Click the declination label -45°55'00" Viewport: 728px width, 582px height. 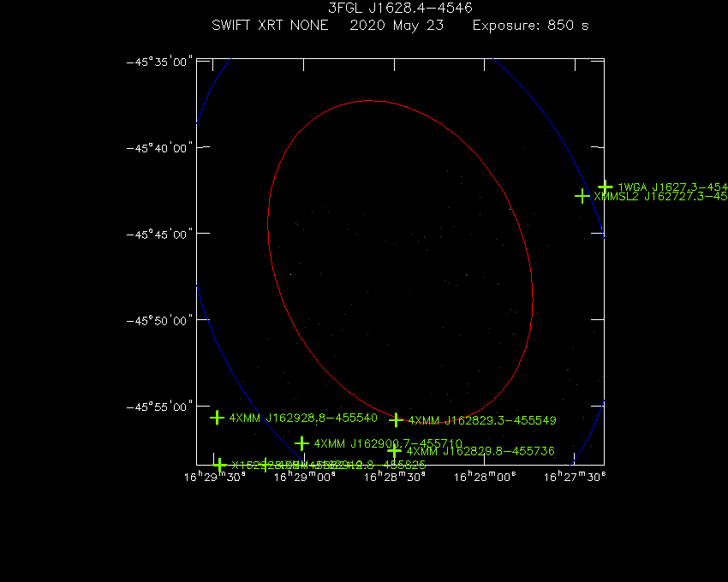click(159, 407)
